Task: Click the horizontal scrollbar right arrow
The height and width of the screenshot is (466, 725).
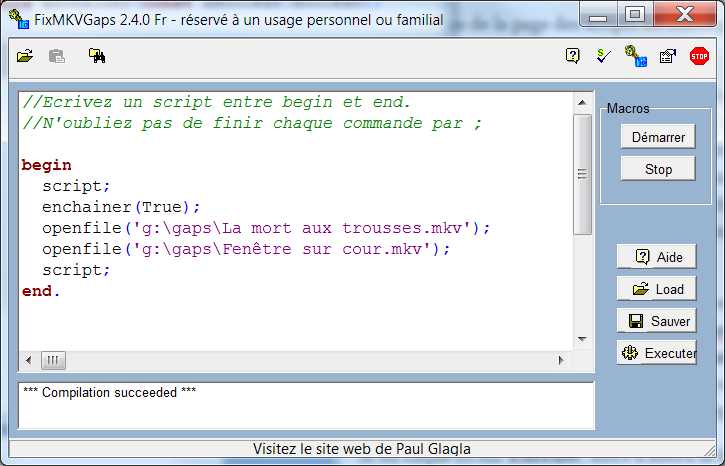Action: (565, 359)
